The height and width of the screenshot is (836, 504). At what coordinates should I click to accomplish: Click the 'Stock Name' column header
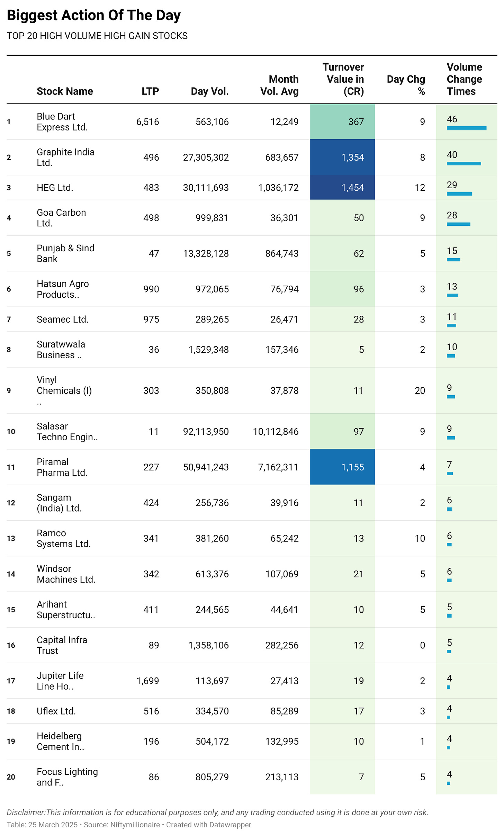tap(65, 91)
